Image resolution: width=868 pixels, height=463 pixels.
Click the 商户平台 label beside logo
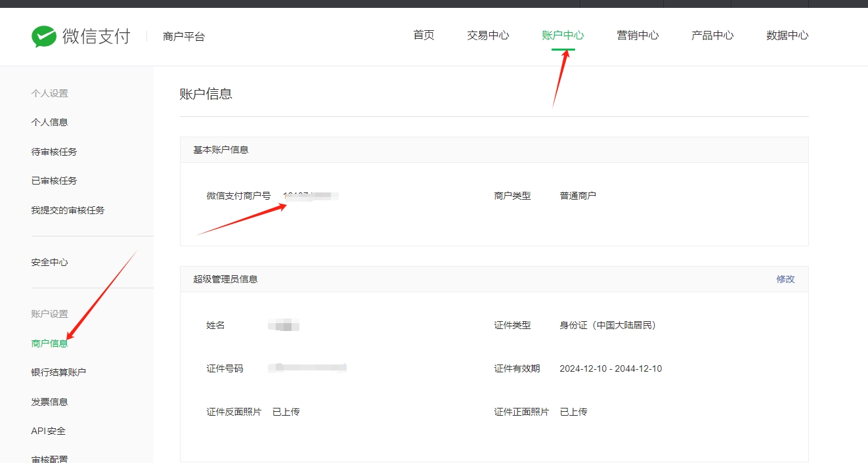pyautogui.click(x=184, y=37)
